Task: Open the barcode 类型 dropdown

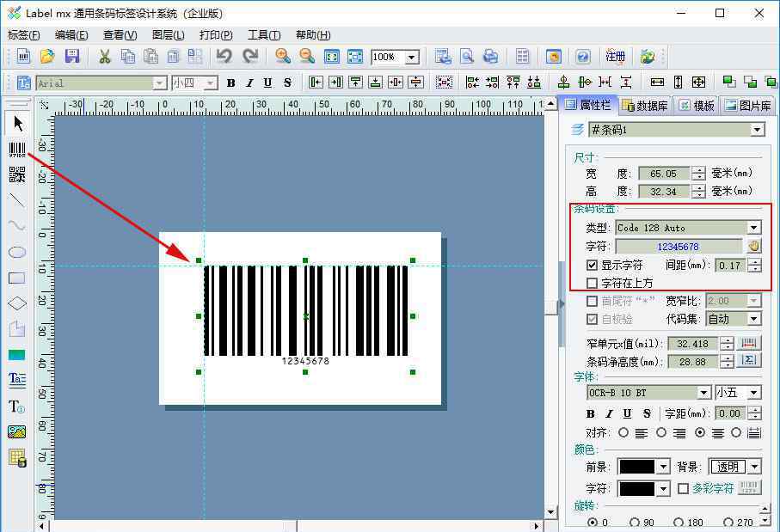Action: (754, 228)
